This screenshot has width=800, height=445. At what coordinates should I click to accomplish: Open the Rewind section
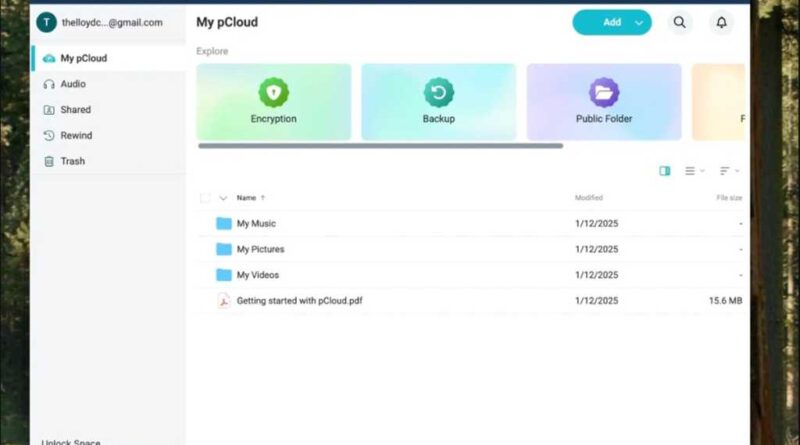click(x=108, y=135)
